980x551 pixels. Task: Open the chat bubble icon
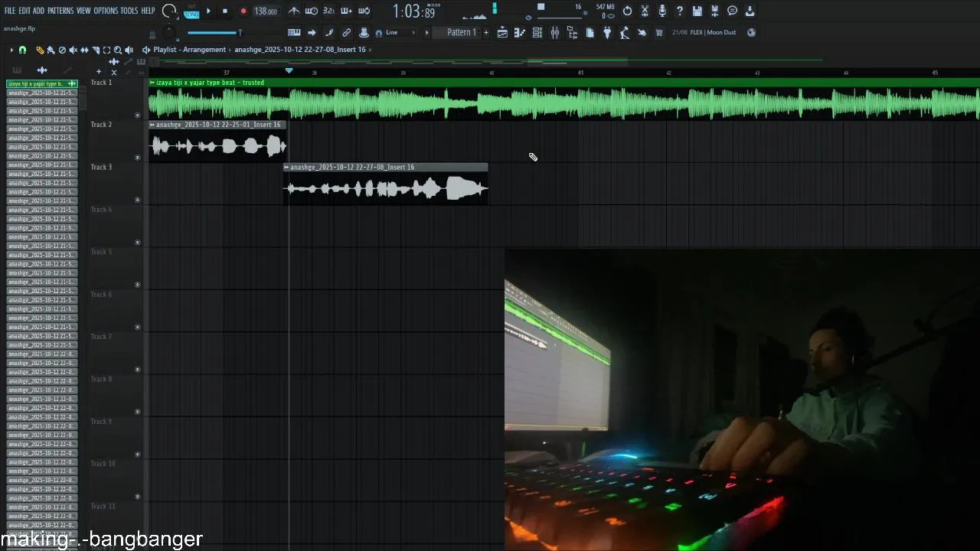732,11
